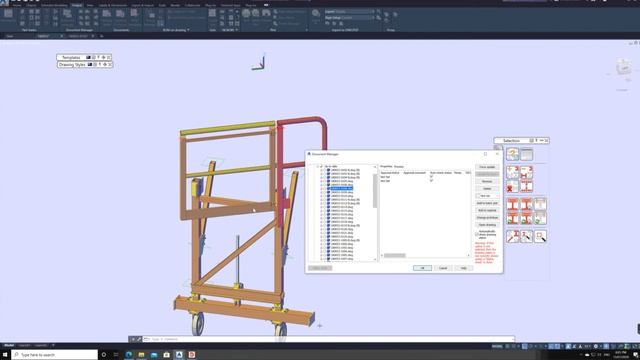Click Help in Document Manager
This screenshot has height=360, width=640.
463,268
